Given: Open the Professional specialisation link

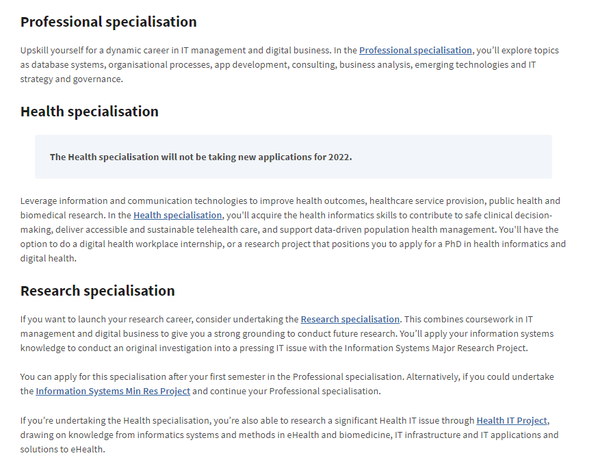Looking at the screenshot, I should (x=415, y=51).
